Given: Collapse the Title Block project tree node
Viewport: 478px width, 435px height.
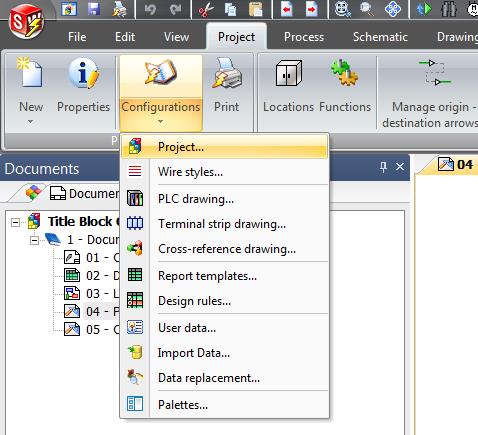Looking at the screenshot, I should [x=15, y=222].
